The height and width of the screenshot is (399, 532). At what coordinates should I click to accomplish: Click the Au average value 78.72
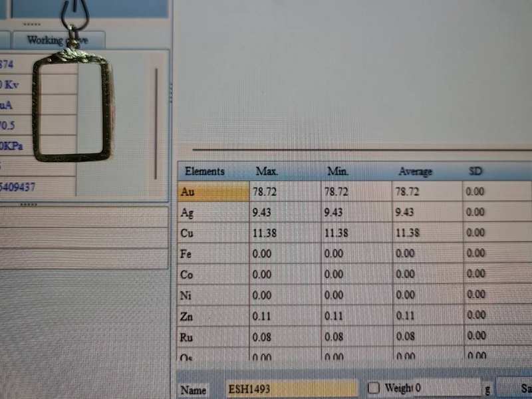point(408,192)
